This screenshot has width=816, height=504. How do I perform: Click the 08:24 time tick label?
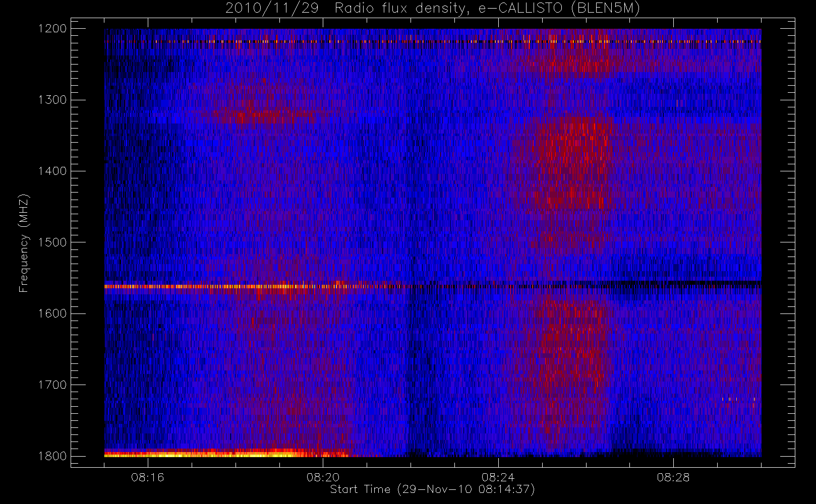pyautogui.click(x=498, y=477)
